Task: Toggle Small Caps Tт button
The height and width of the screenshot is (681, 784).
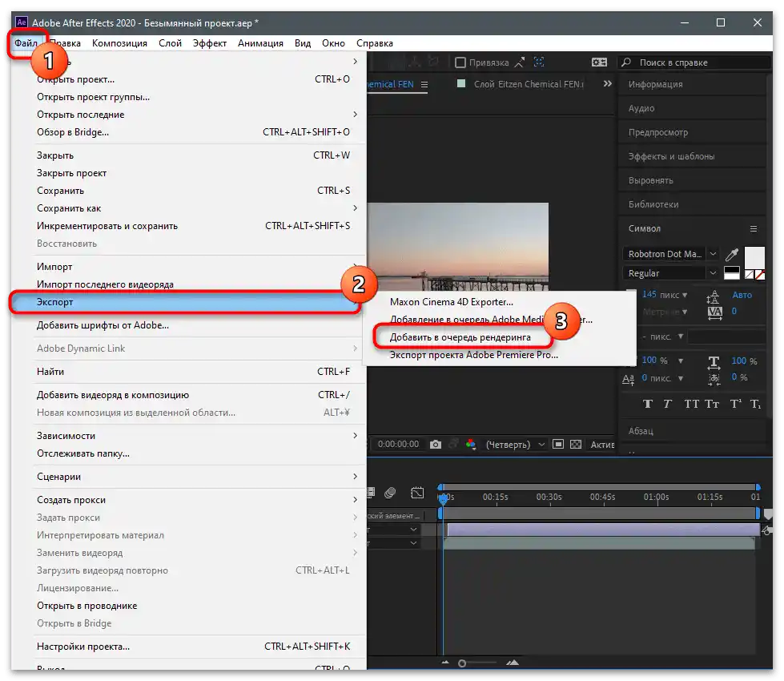Action: (711, 404)
